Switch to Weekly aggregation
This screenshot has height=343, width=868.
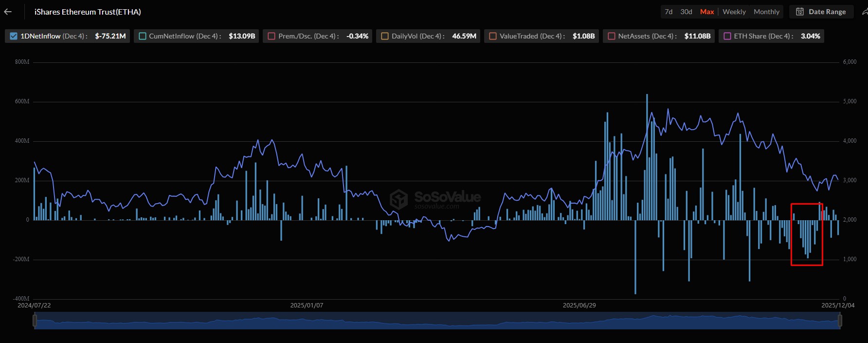pos(734,12)
